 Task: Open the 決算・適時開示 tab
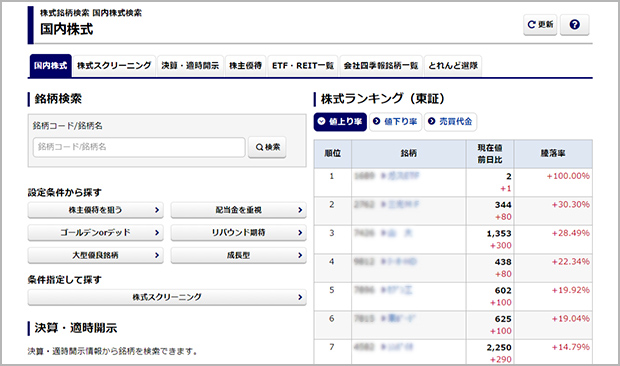[190, 66]
